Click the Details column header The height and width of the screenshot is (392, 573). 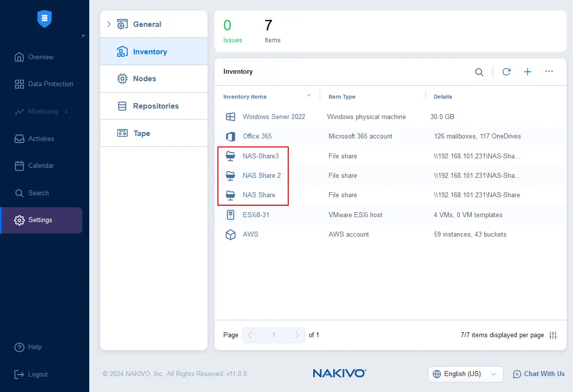443,97
